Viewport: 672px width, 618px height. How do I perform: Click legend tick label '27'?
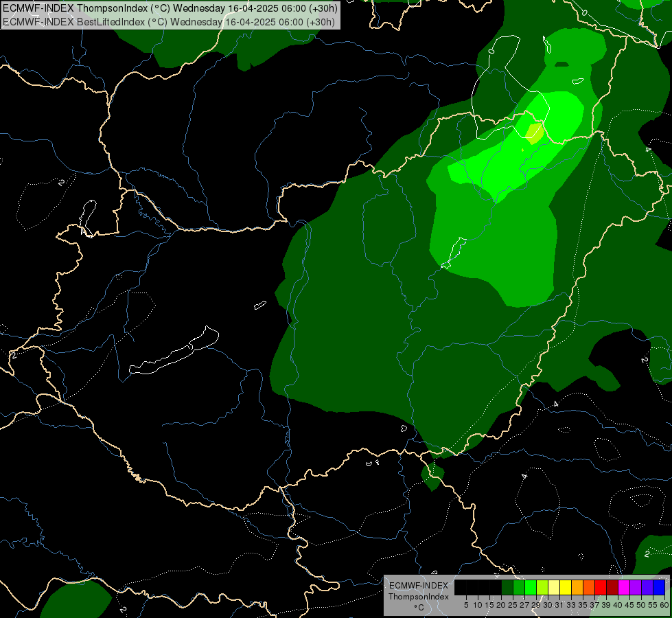coord(524,605)
